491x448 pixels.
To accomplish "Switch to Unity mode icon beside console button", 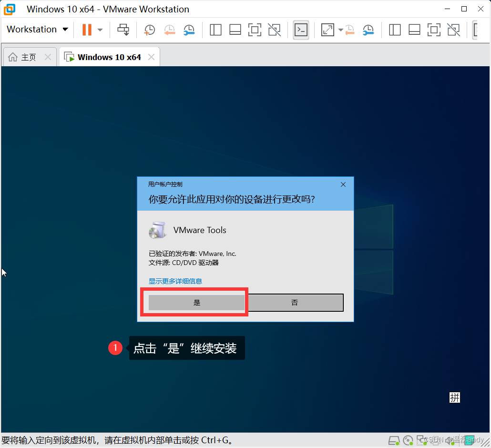I will tap(274, 30).
